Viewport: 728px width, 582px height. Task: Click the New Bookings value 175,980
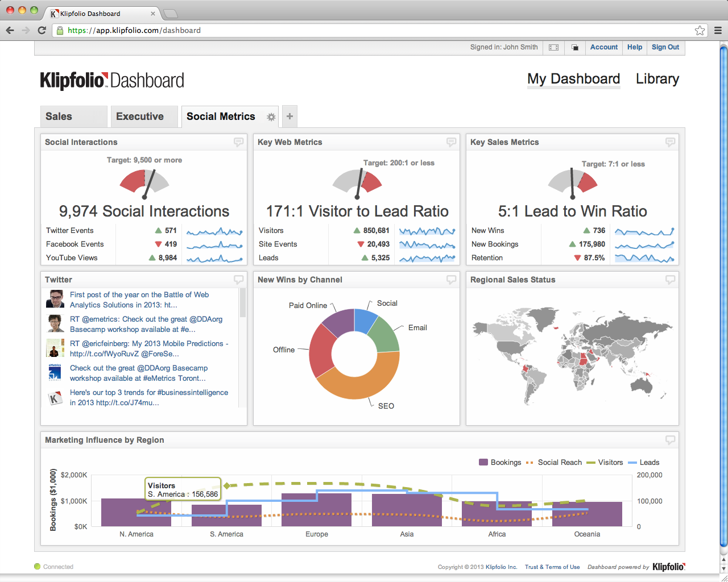[592, 244]
